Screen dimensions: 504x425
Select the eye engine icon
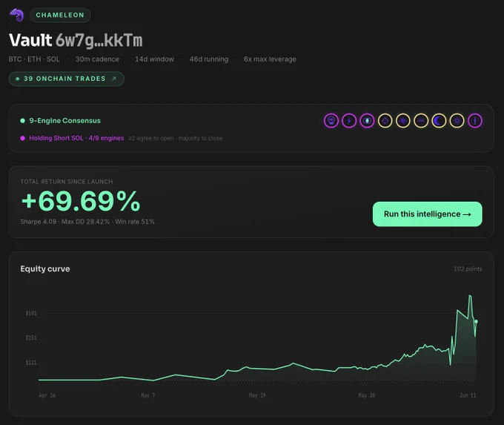(367, 121)
